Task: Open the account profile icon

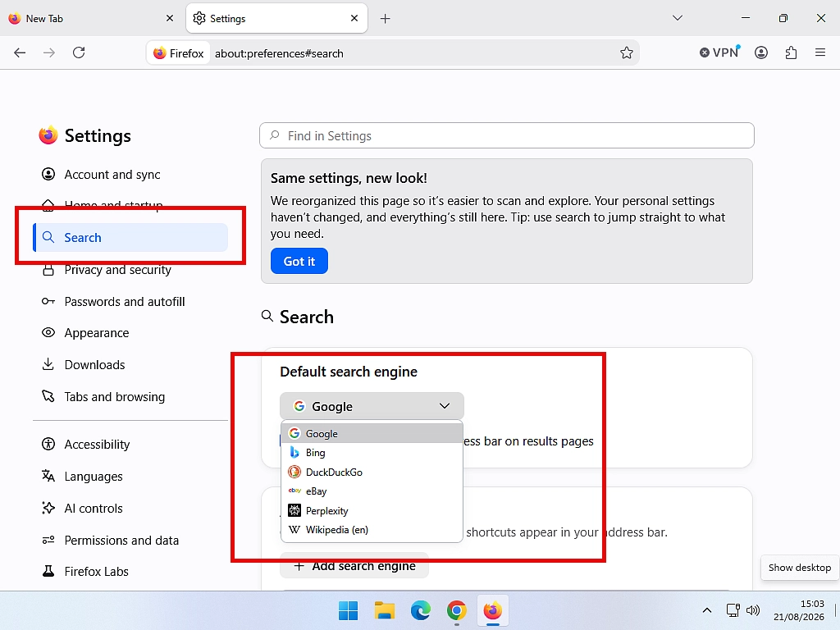Action: 760,52
